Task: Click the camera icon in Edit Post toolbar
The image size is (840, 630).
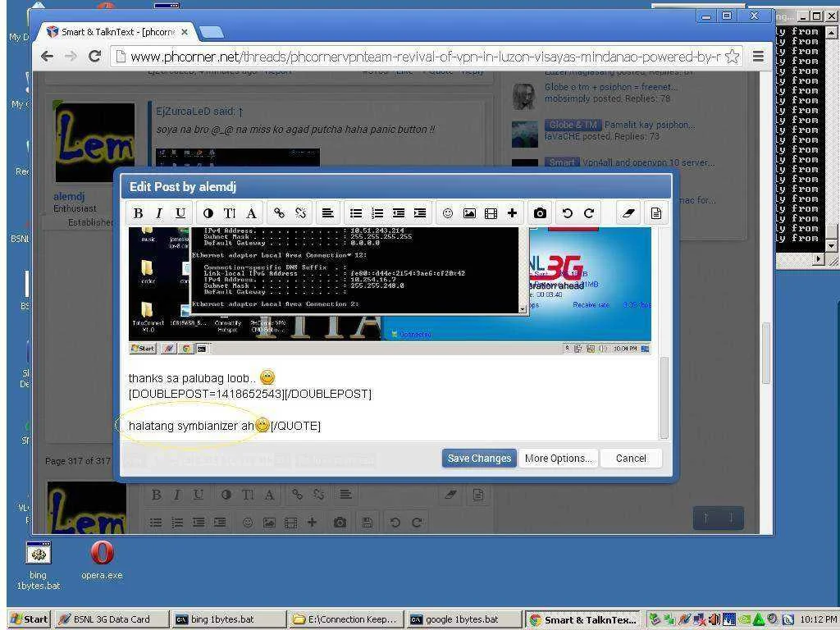Action: 540,213
